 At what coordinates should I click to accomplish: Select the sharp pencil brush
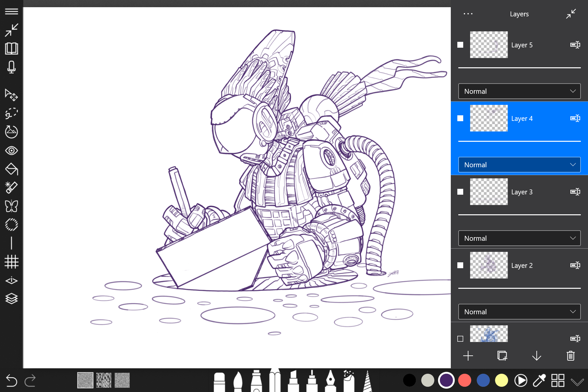275,380
